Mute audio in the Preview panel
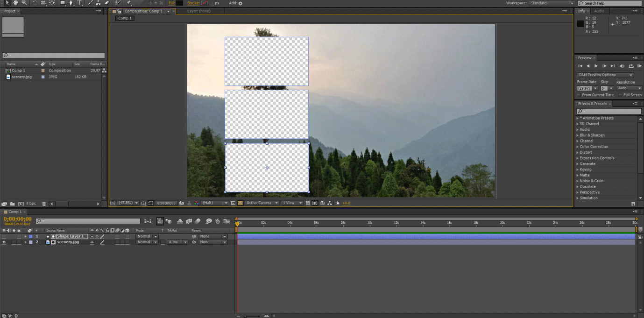 (x=622, y=66)
